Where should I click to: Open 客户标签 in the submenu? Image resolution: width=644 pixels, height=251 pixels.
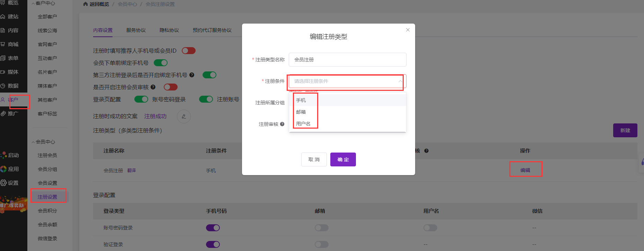(x=47, y=114)
